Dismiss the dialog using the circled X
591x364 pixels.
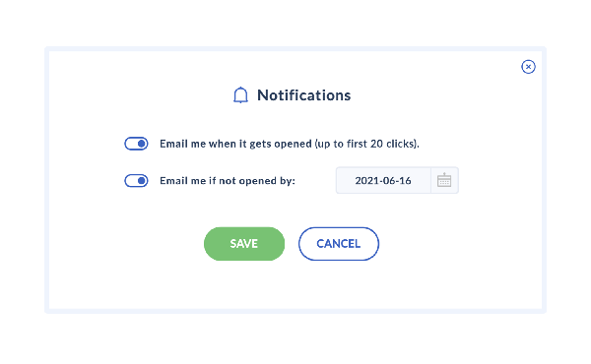(x=528, y=67)
